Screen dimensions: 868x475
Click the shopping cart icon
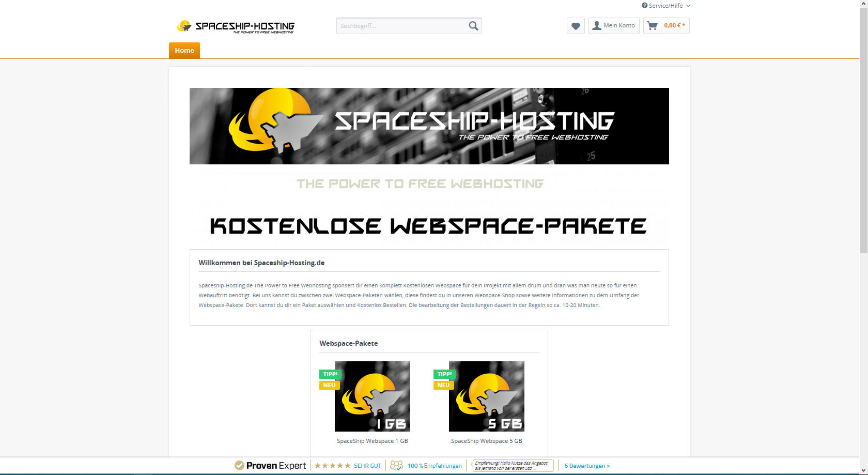(653, 26)
